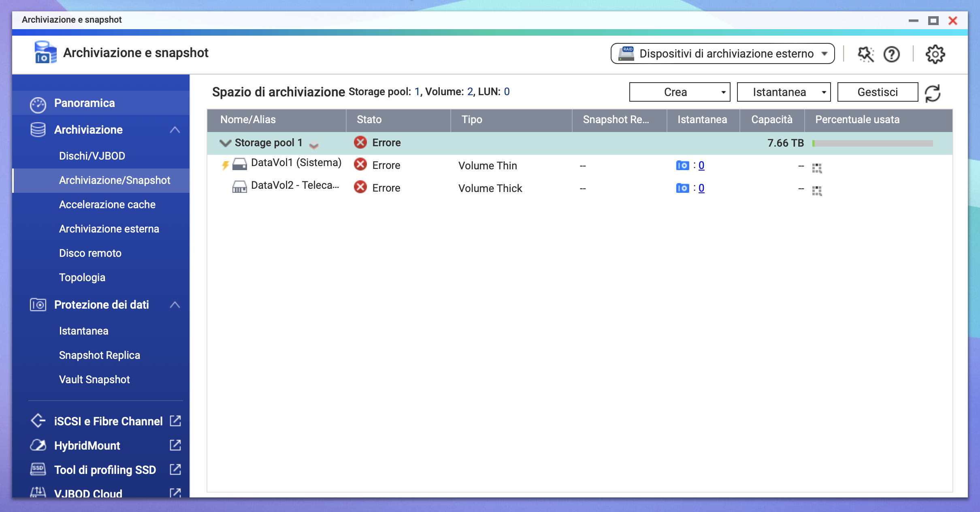Image resolution: width=980 pixels, height=512 pixels.
Task: Select Dischi/VJBOD in the sidebar
Action: (92, 156)
